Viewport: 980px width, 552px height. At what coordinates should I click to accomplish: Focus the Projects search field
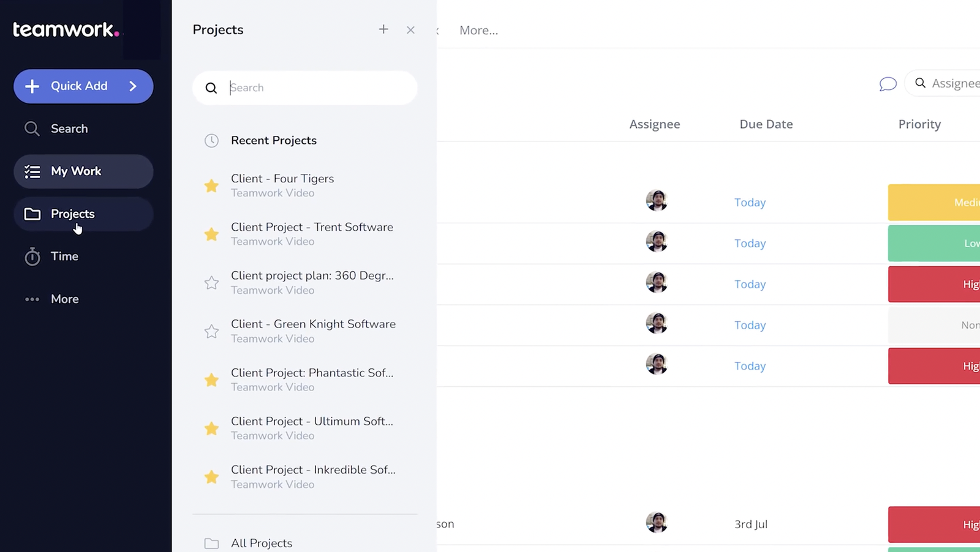pos(305,88)
